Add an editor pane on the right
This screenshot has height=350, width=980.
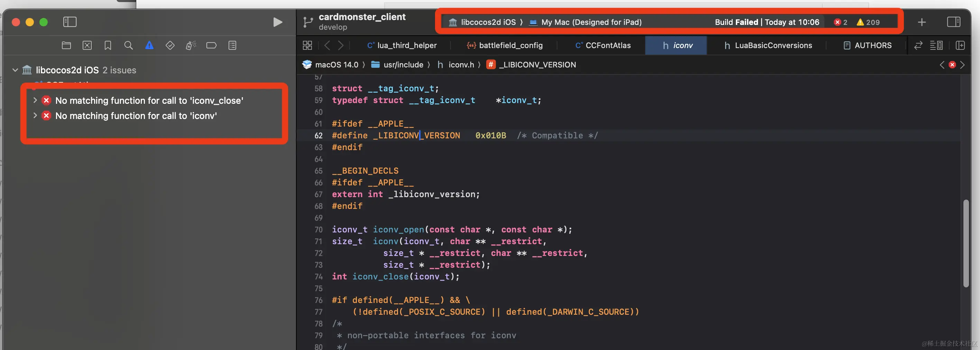960,45
